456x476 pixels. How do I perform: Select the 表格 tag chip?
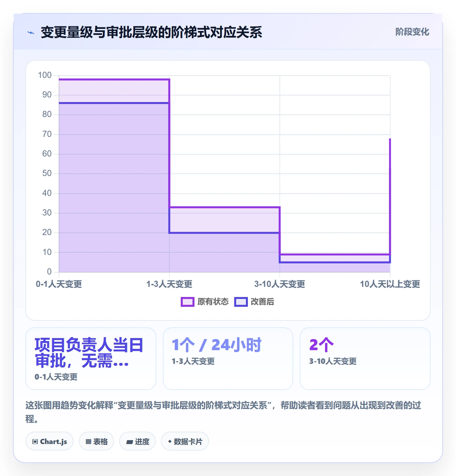[96, 441]
